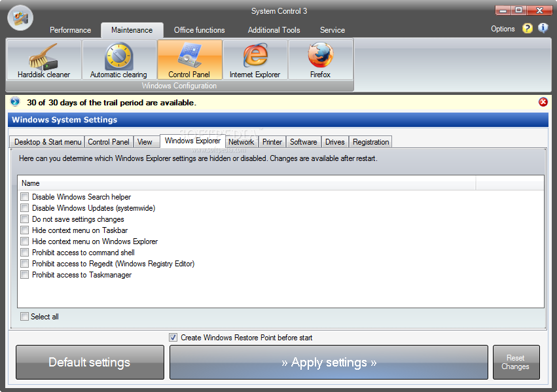This screenshot has height=392, width=557.
Task: Check Hide context menu on Windows Explorer
Action: [24, 241]
